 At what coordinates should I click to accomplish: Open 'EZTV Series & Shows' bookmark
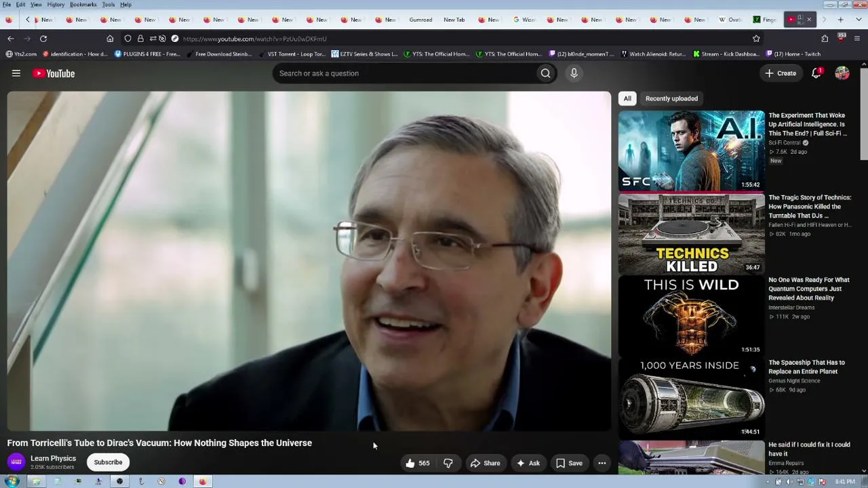coord(364,54)
